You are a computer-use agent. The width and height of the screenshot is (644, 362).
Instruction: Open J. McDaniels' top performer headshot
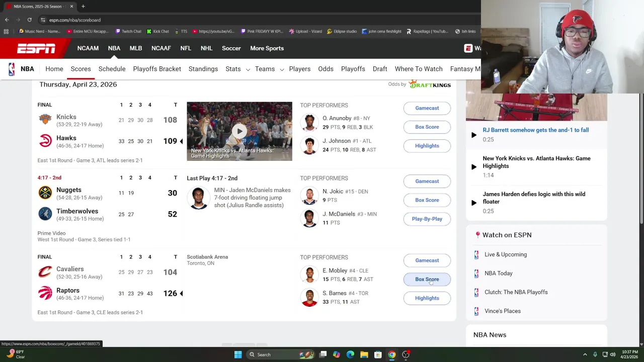[x=309, y=219]
